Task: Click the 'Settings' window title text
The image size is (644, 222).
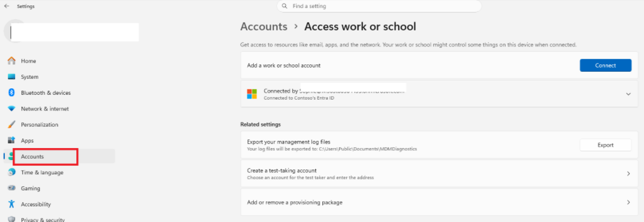Action: tap(26, 6)
